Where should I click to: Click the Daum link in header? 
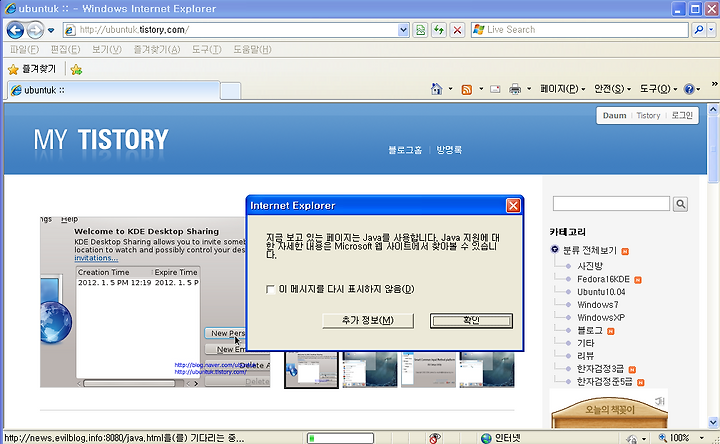614,115
